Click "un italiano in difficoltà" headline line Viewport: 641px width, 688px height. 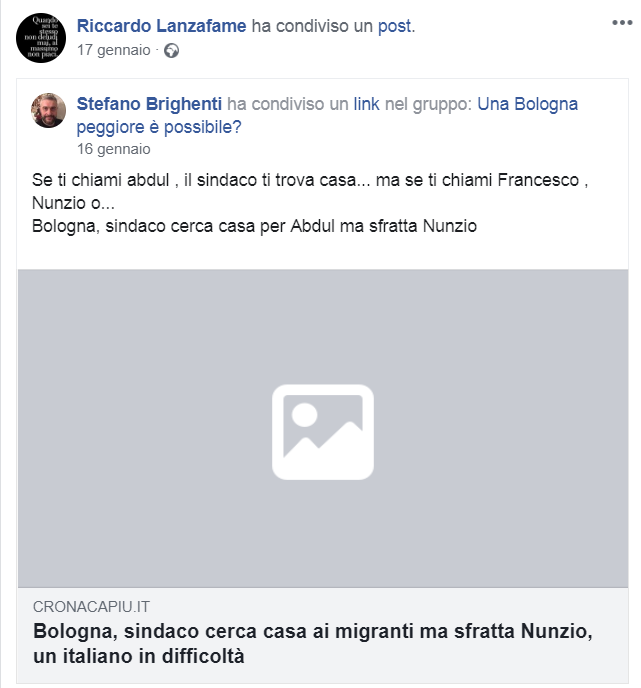139,656
